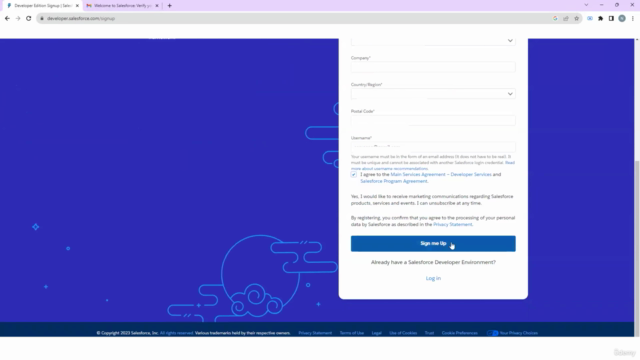Click the browser forward arrow
The image size is (640, 360).
(x=18, y=18)
